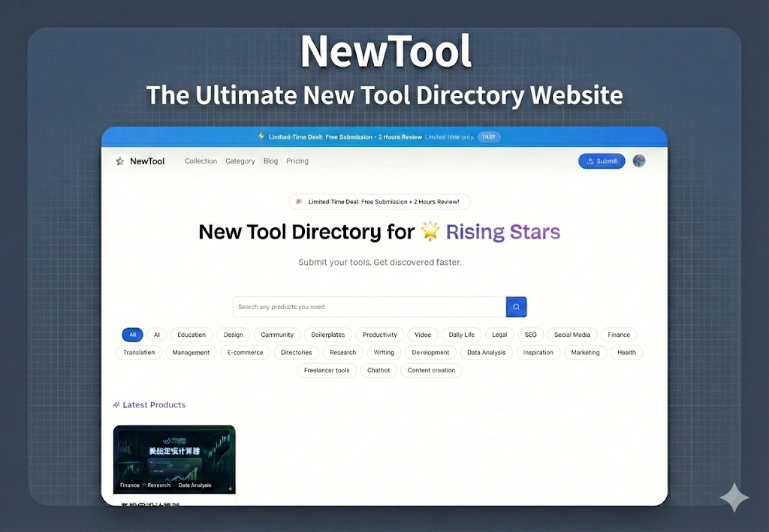769x532 pixels.
Task: Click the upload icon inside the Submit button
Action: click(x=589, y=161)
